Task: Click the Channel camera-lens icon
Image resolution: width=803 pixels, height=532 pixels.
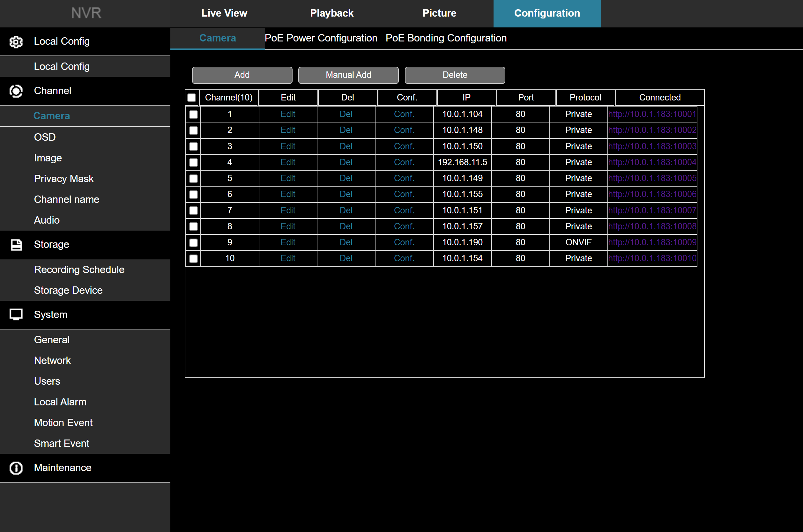Action: coord(16,91)
